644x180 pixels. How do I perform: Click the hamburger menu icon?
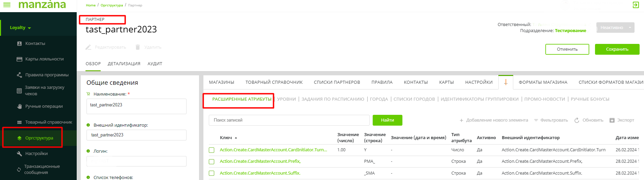click(x=7, y=5)
